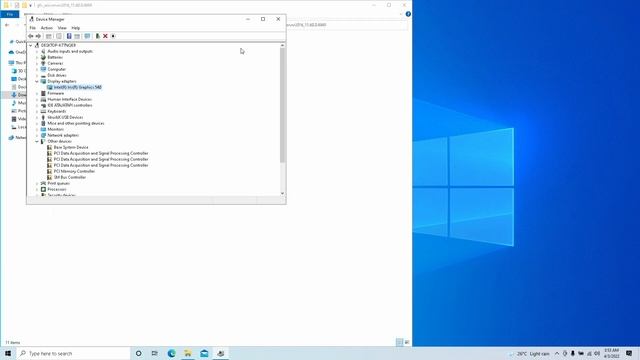The height and width of the screenshot is (360, 640).
Task: Click the Device Manager taskbar icon
Action: (221, 353)
